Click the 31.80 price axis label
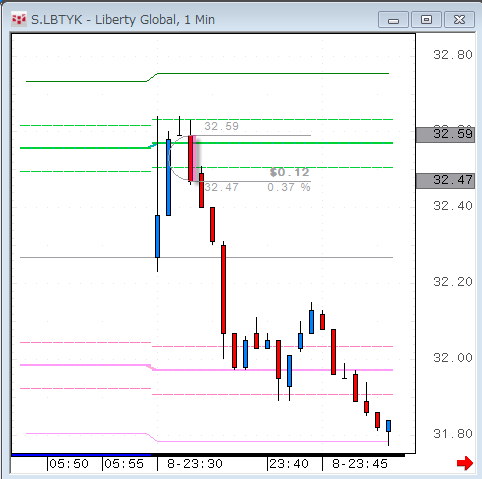This screenshot has height=479, width=482. [x=453, y=434]
